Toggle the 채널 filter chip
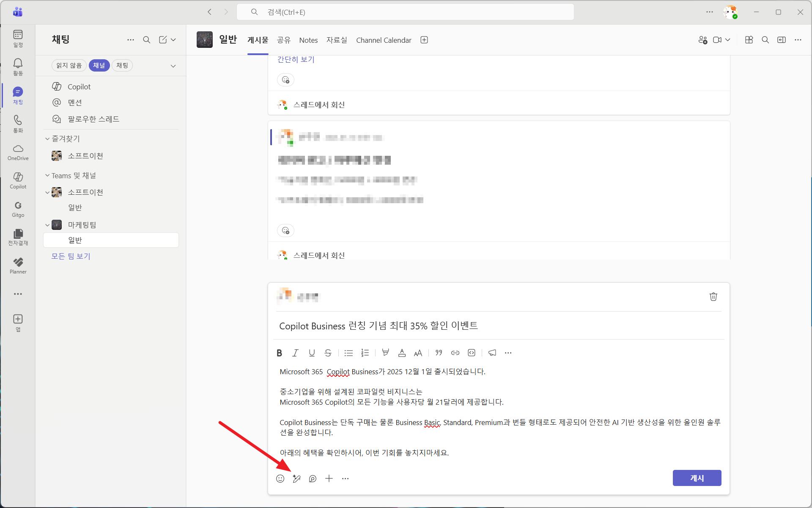The width and height of the screenshot is (812, 508). point(99,65)
